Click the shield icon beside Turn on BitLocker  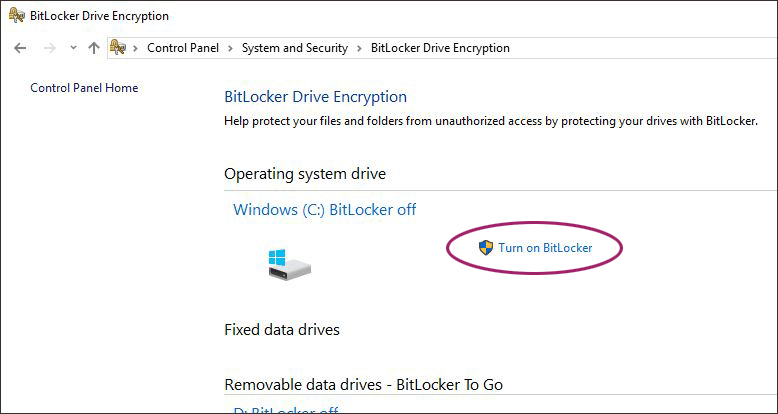tap(486, 248)
